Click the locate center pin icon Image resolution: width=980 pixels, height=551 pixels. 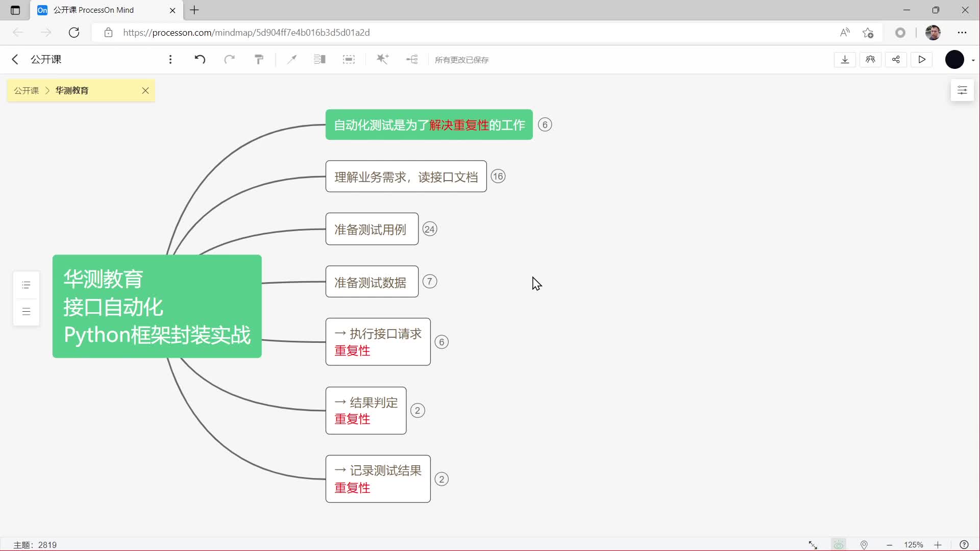864,545
